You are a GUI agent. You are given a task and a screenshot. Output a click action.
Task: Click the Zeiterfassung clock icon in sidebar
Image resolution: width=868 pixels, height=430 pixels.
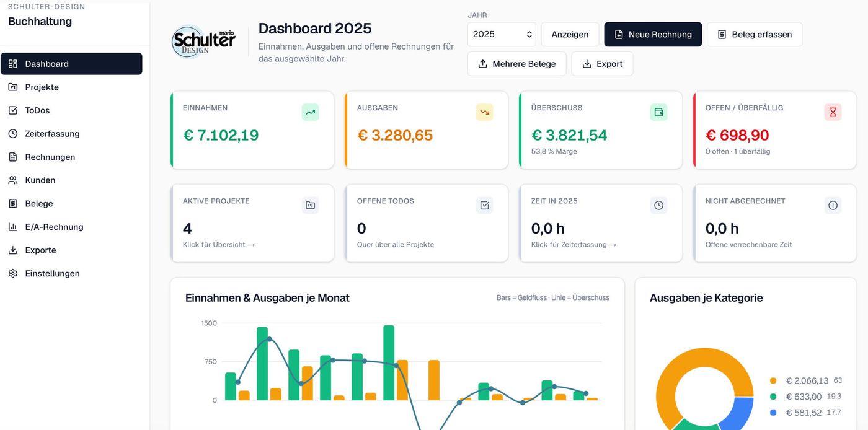pos(13,134)
